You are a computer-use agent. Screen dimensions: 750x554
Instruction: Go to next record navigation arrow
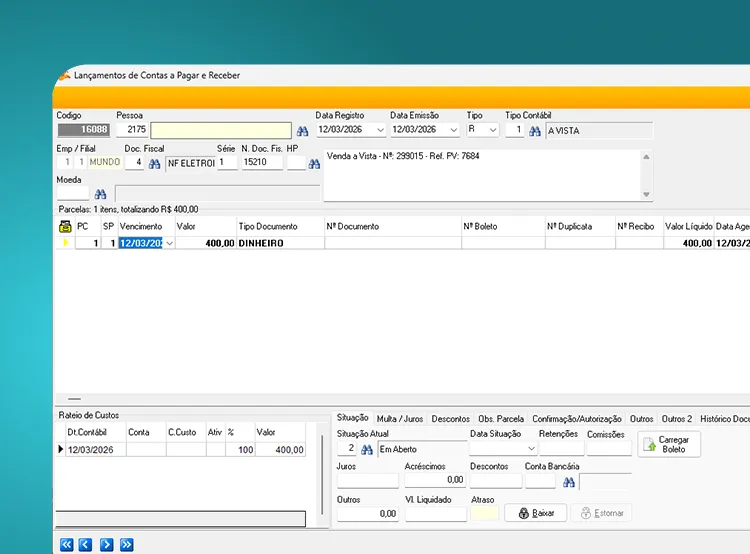tap(107, 544)
